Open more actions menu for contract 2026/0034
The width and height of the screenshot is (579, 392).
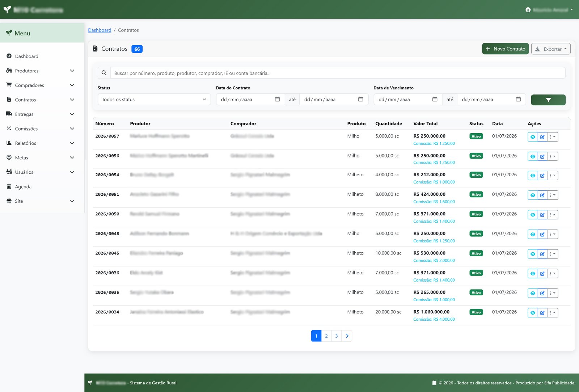[552, 312]
